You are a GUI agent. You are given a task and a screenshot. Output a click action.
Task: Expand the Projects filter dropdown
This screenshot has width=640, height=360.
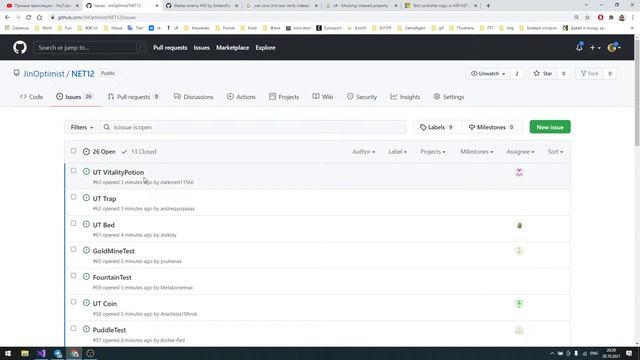[x=433, y=151]
